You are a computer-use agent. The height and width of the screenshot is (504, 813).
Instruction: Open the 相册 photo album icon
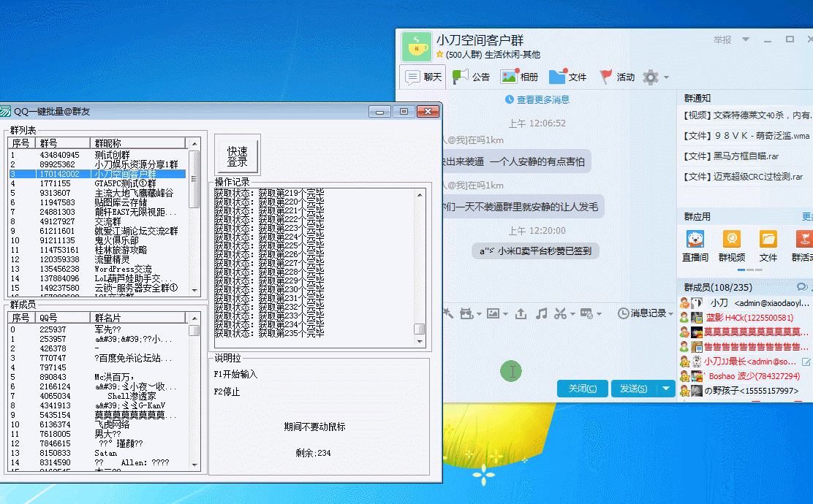[509, 76]
